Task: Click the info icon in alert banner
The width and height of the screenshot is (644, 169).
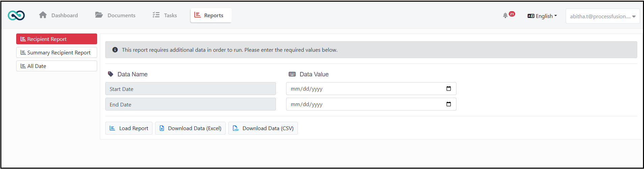Action: tap(115, 50)
